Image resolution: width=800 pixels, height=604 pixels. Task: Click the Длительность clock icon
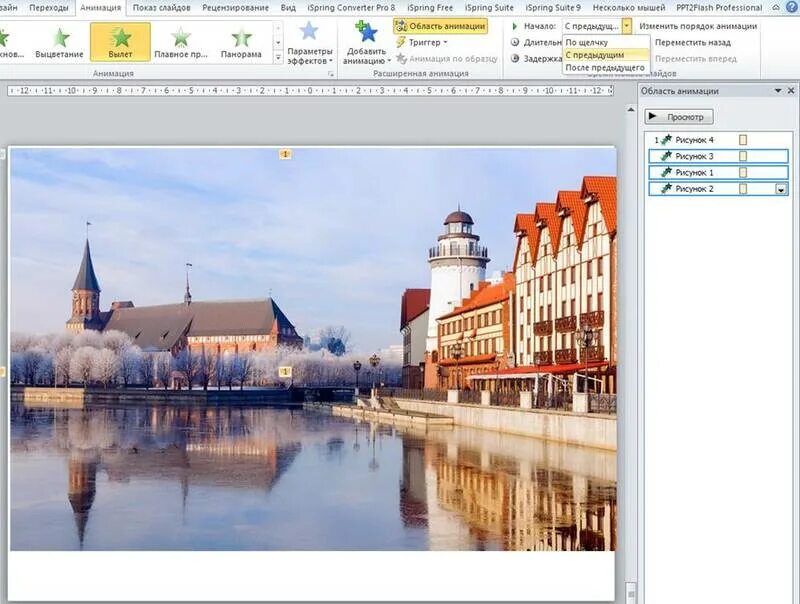tap(515, 42)
